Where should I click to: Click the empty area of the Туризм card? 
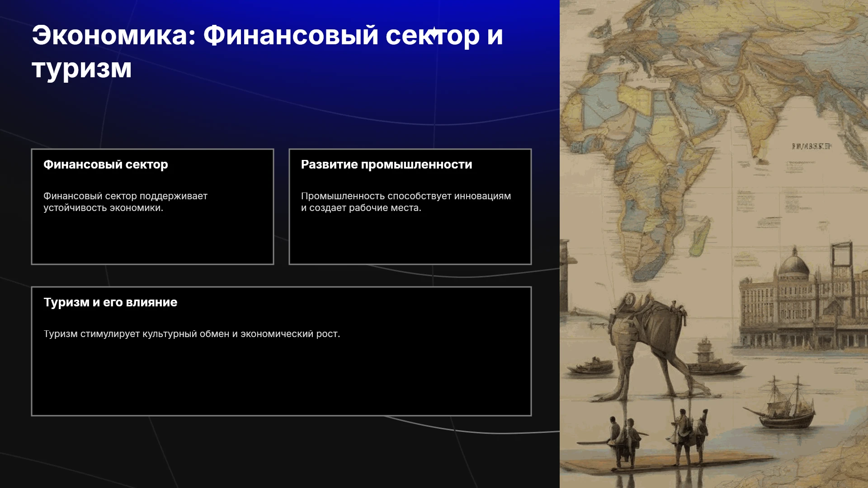[x=281, y=380]
